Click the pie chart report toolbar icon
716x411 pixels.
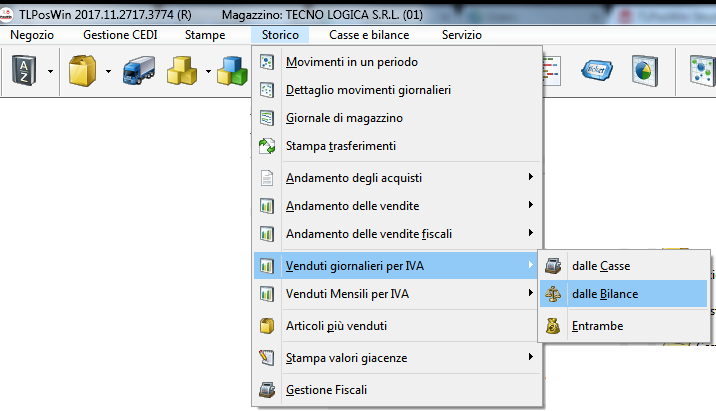pos(643,72)
